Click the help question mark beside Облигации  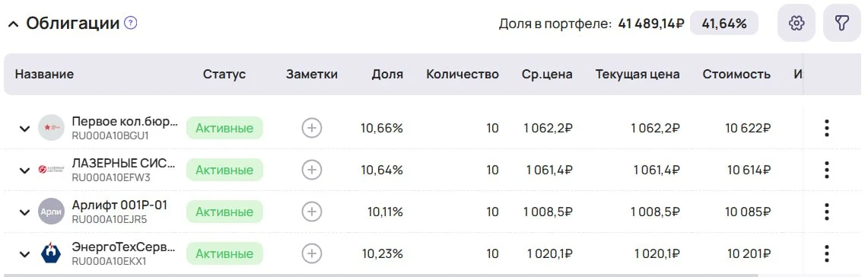131,24
